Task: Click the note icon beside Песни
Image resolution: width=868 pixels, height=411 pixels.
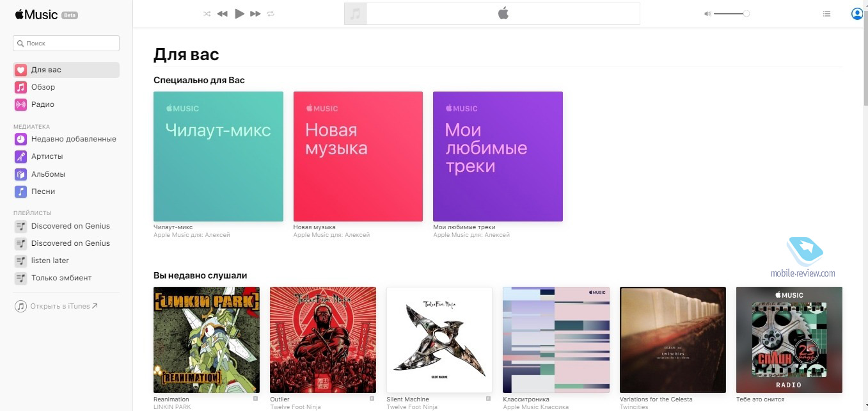Action: pyautogui.click(x=21, y=191)
